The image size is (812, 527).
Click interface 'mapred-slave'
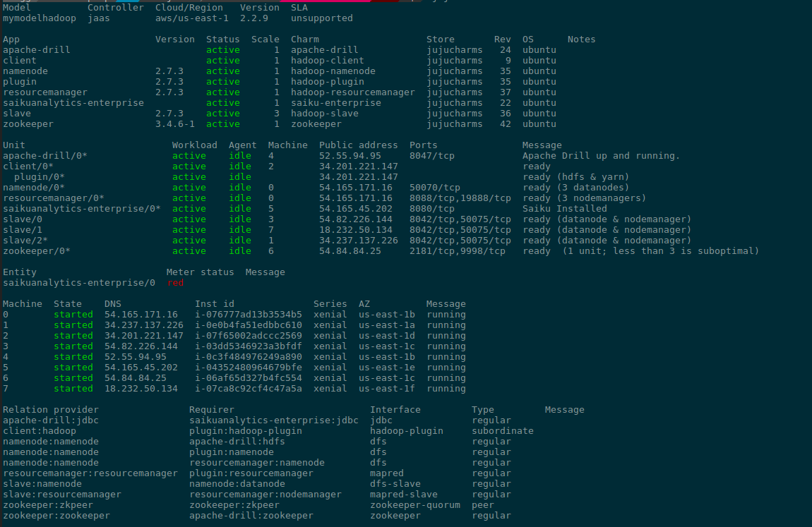(403, 495)
